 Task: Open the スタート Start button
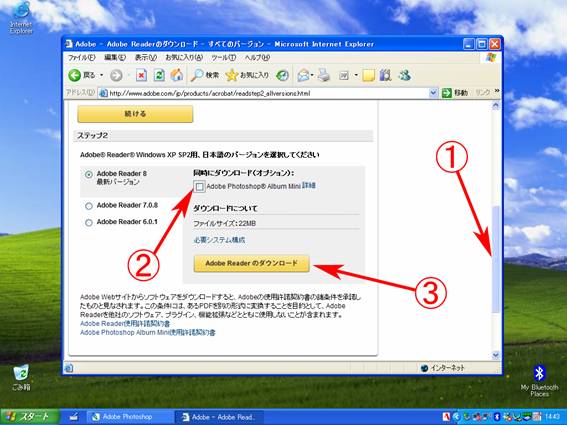30,417
